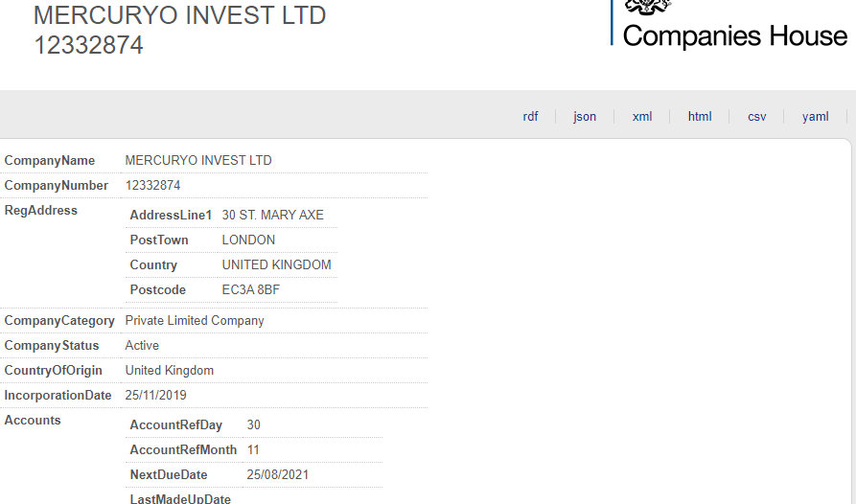Click the AccountRefMonth label

183,450
